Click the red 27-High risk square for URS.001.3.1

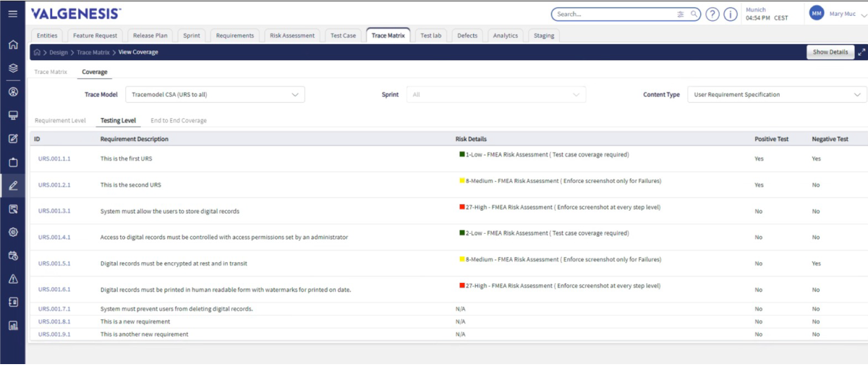(x=462, y=206)
